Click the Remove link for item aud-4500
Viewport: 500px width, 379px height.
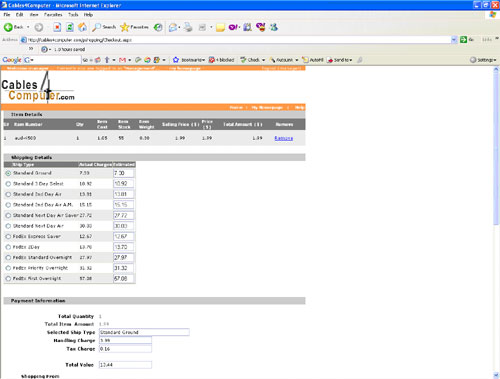(284, 138)
